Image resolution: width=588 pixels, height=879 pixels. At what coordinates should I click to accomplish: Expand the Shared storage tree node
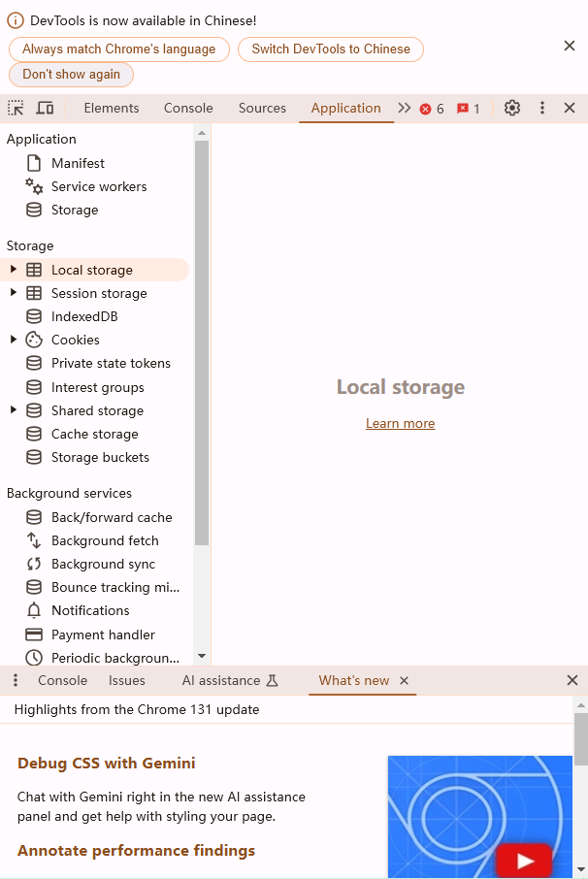14,409
